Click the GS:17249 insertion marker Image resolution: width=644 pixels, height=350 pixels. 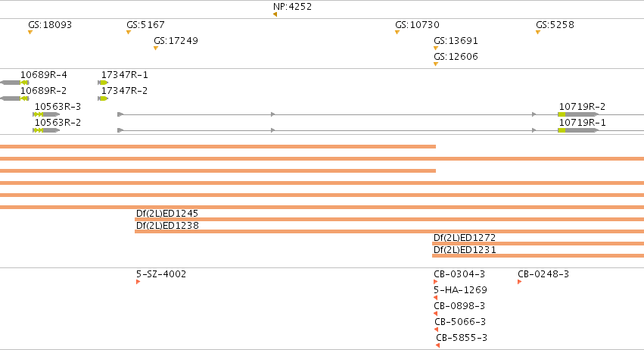156,48
